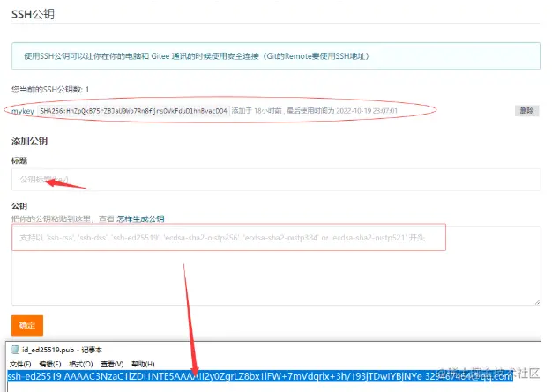Click the 公钥标题 title input field
552x392 pixels.
pyautogui.click(x=276, y=180)
